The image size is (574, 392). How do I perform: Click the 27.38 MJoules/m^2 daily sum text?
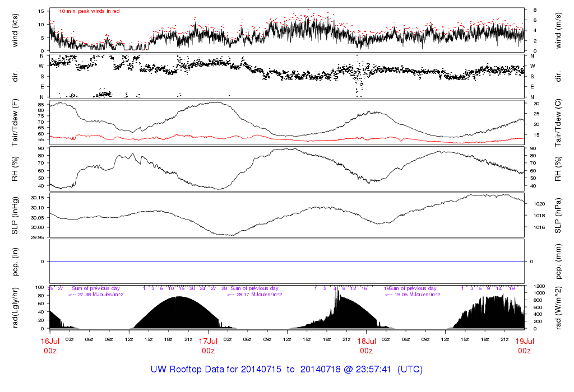[x=96, y=295]
